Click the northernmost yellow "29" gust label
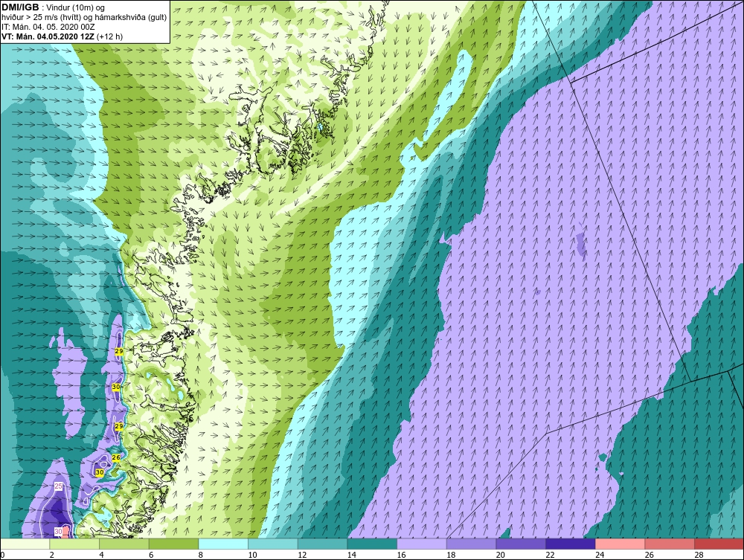This screenshot has height=560, width=744. tap(119, 351)
